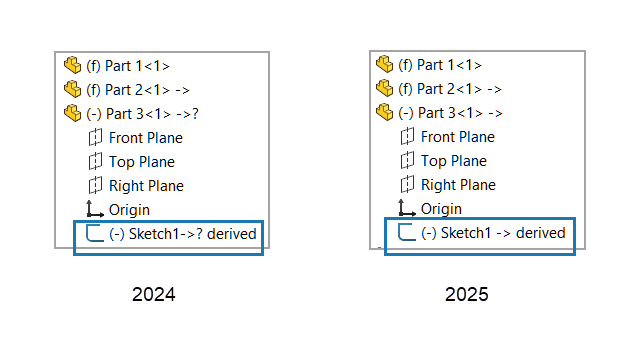Click Part 1 component icon in 2024 tree
This screenshot has width=640, height=360.
[73, 65]
